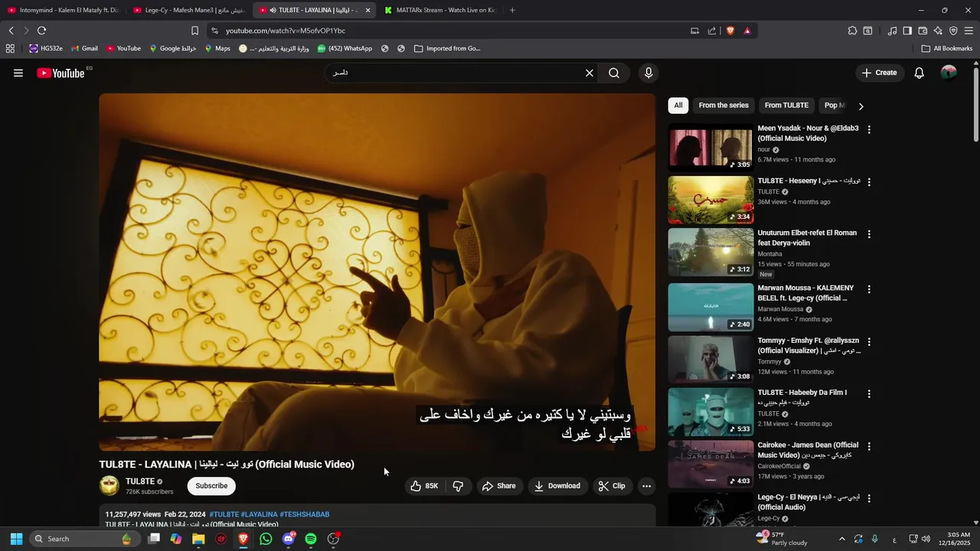The height and width of the screenshot is (551, 980).
Task: Open WhatsApp from the taskbar
Action: click(266, 539)
